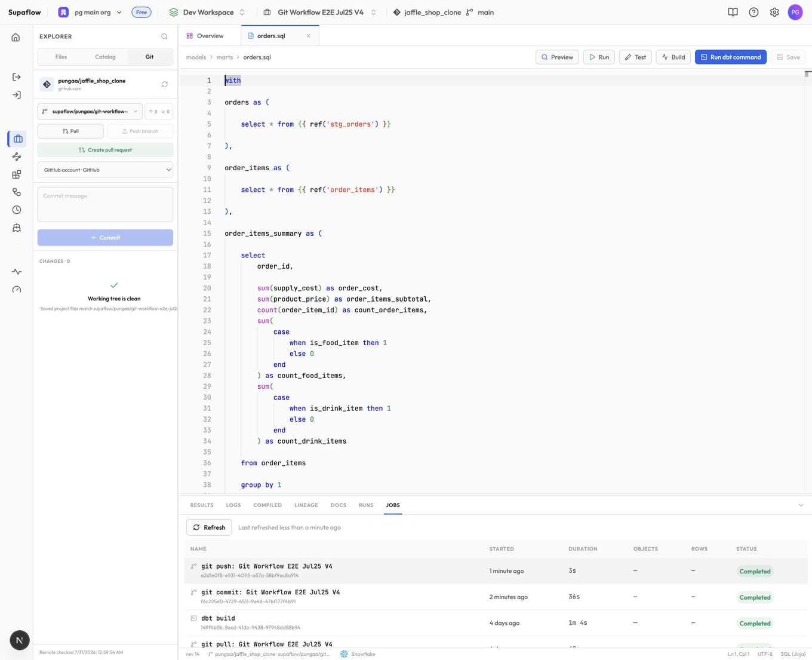Viewport: 812px width, 660px height.
Task: Click the Run button
Action: tap(599, 57)
